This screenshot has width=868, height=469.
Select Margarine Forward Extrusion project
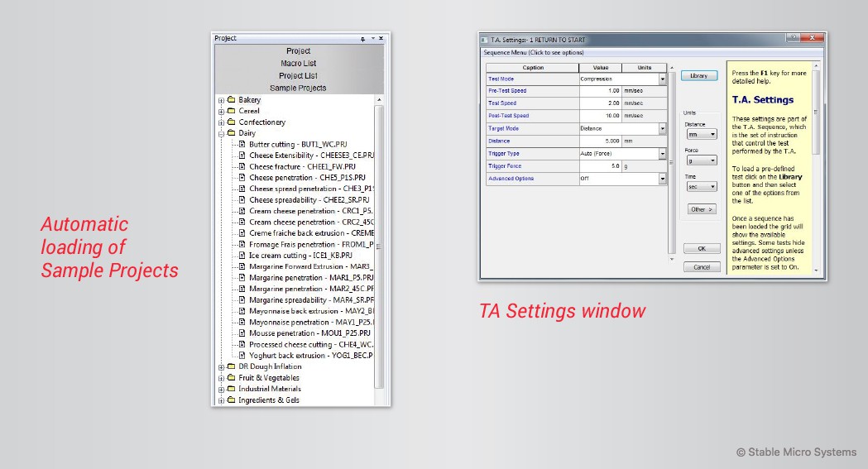311,266
